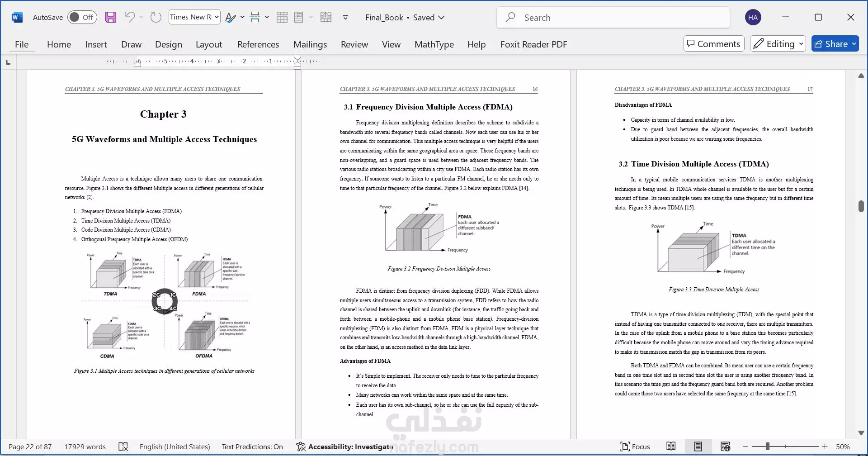Click the vertical scrollbar thumb
The width and height of the screenshot is (868, 456).
[861, 206]
